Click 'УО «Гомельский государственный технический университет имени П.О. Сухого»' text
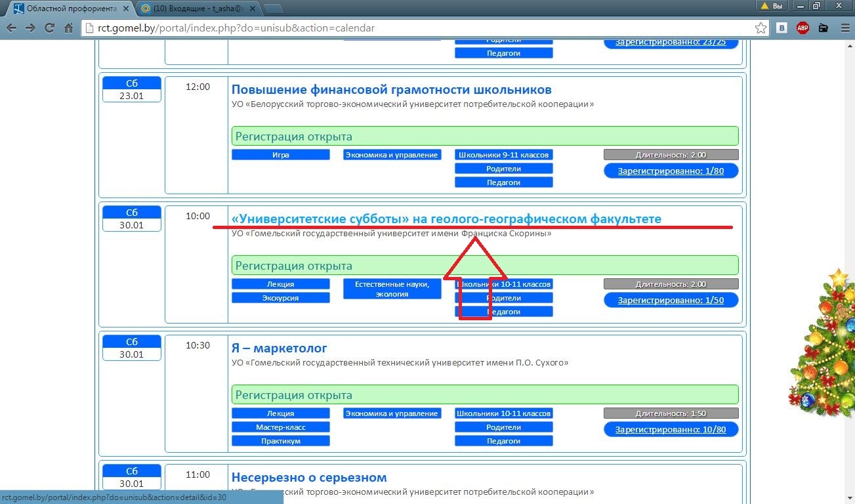The width and height of the screenshot is (855, 504). click(x=400, y=362)
